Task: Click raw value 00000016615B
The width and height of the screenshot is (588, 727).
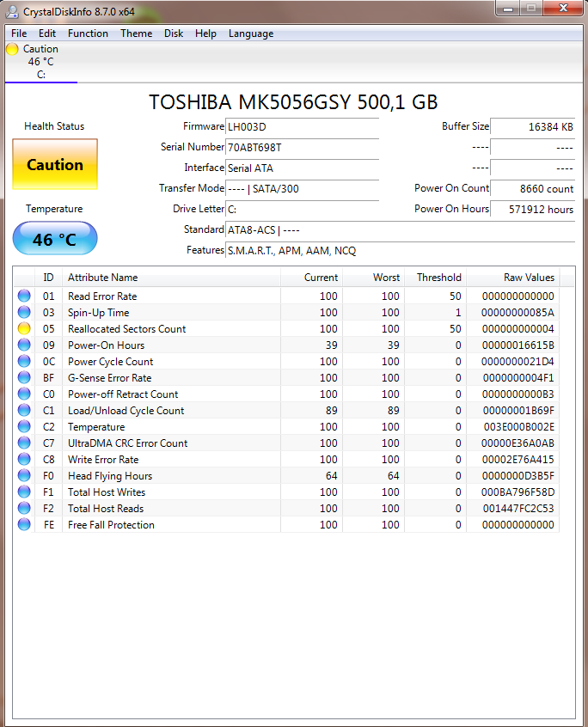Action: click(518, 345)
